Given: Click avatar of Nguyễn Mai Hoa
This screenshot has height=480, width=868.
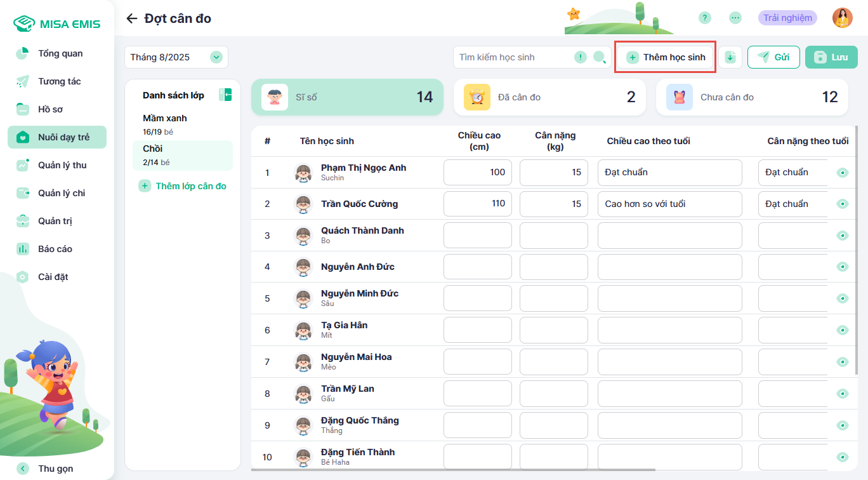Looking at the screenshot, I should click(304, 362).
